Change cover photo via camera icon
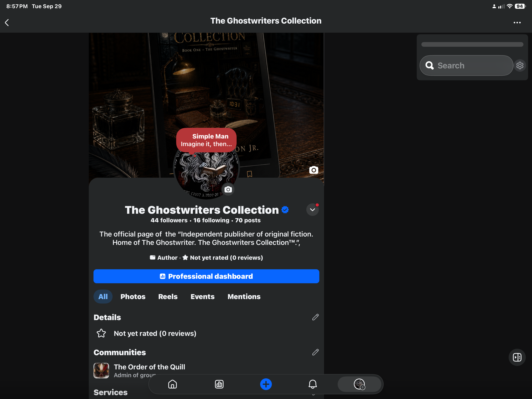Image resolution: width=532 pixels, height=399 pixels. [314, 170]
